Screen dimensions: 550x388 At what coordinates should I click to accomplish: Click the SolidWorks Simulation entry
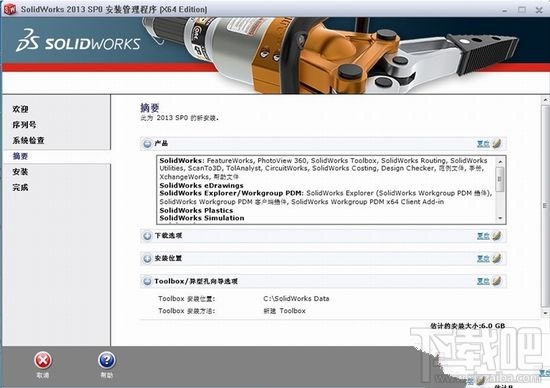point(202,218)
